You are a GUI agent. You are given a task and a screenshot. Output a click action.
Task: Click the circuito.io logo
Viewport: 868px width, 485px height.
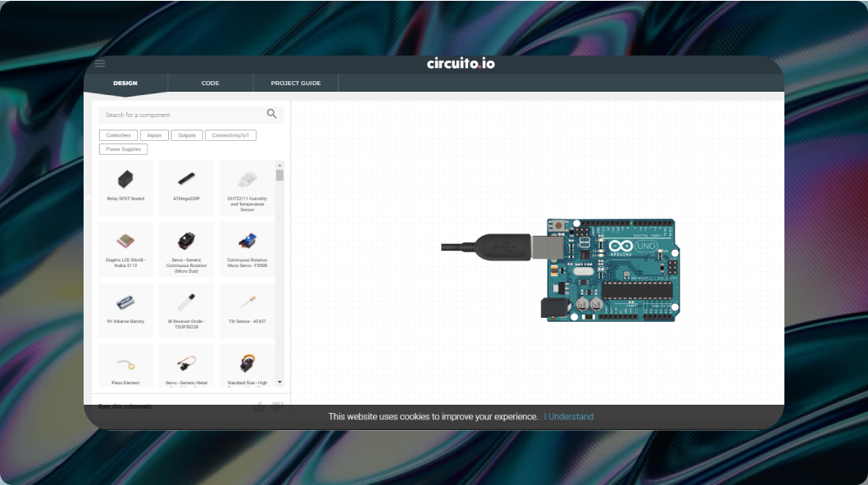pyautogui.click(x=461, y=64)
